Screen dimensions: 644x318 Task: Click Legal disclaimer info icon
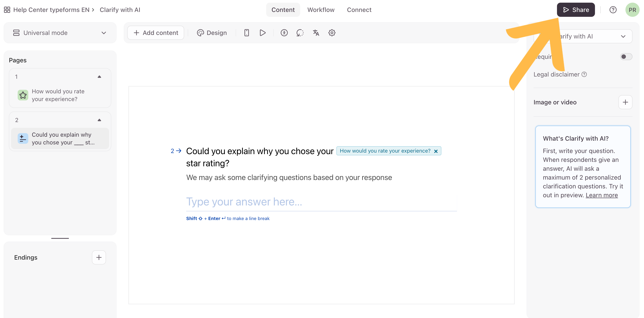(584, 74)
